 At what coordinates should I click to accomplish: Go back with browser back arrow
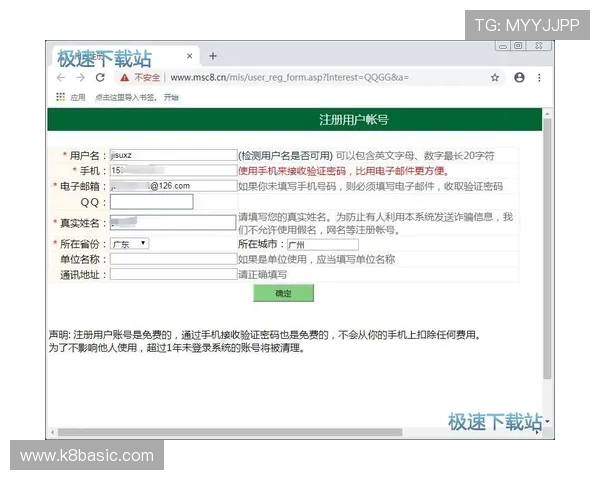pos(61,78)
